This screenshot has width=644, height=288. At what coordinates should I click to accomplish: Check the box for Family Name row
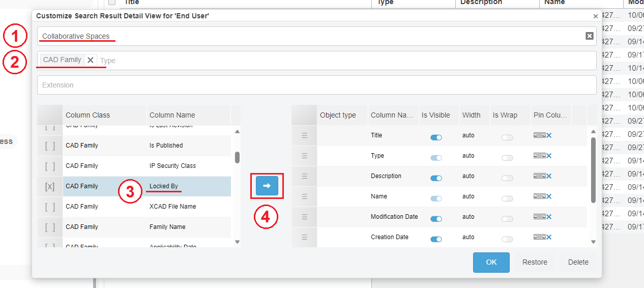pos(50,227)
